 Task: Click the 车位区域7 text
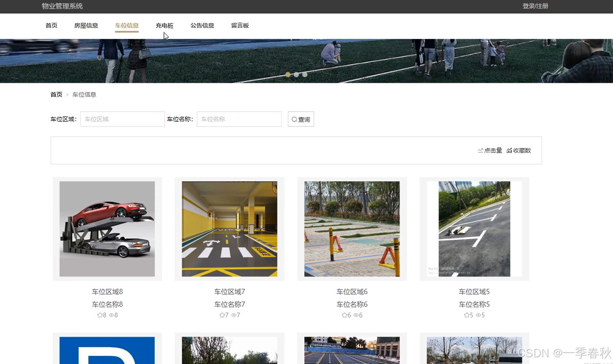coord(230,292)
